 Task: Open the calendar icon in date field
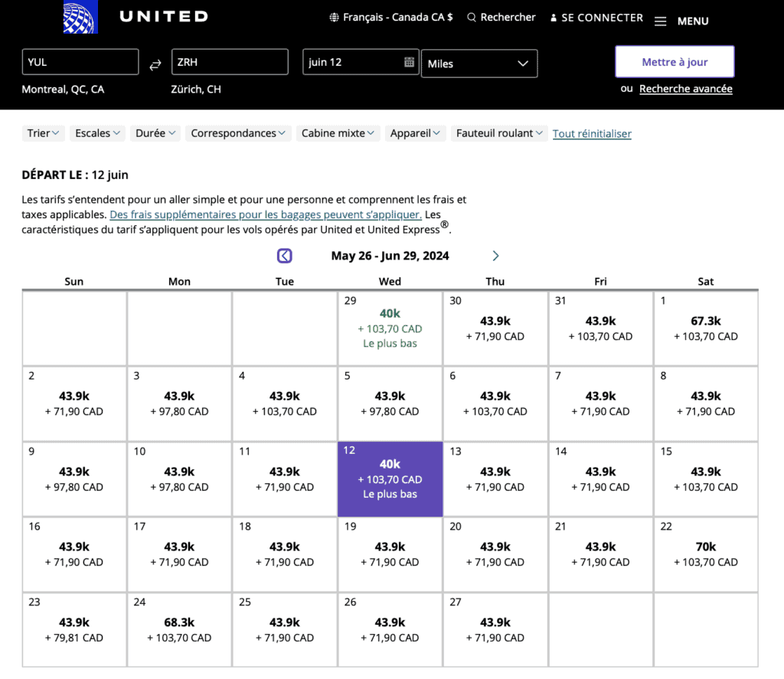pos(409,62)
